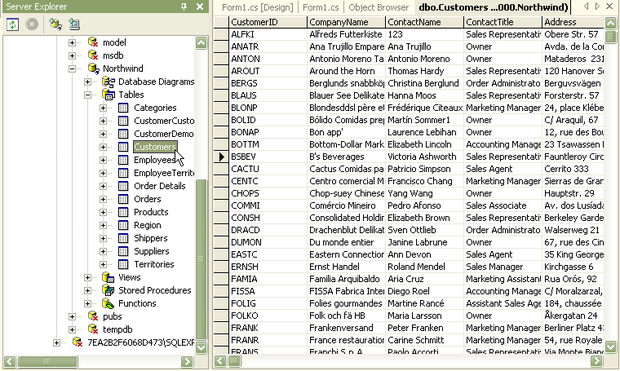Click the pubs database icon

click(93, 316)
